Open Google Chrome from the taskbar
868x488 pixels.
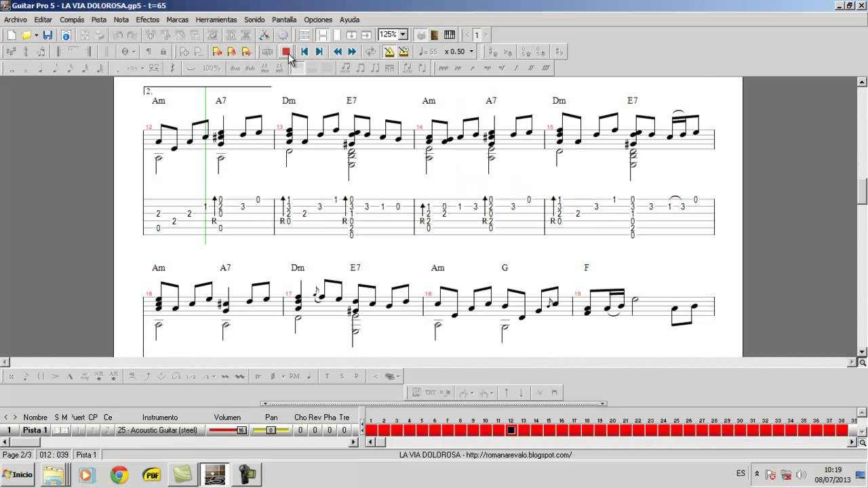pyautogui.click(x=119, y=474)
